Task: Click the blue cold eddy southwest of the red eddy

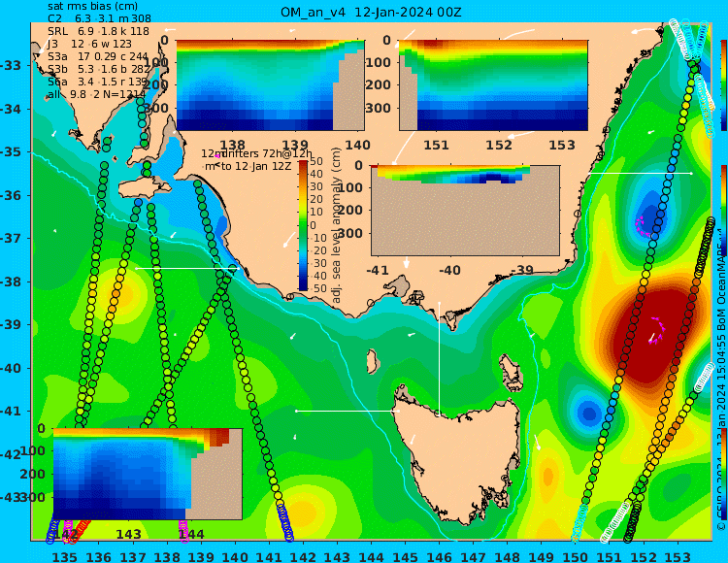Action: tap(589, 413)
